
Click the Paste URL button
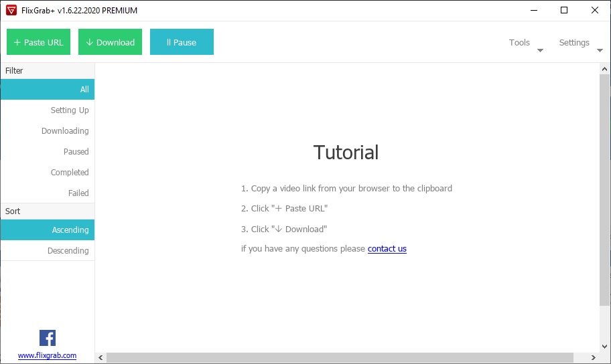tap(39, 41)
